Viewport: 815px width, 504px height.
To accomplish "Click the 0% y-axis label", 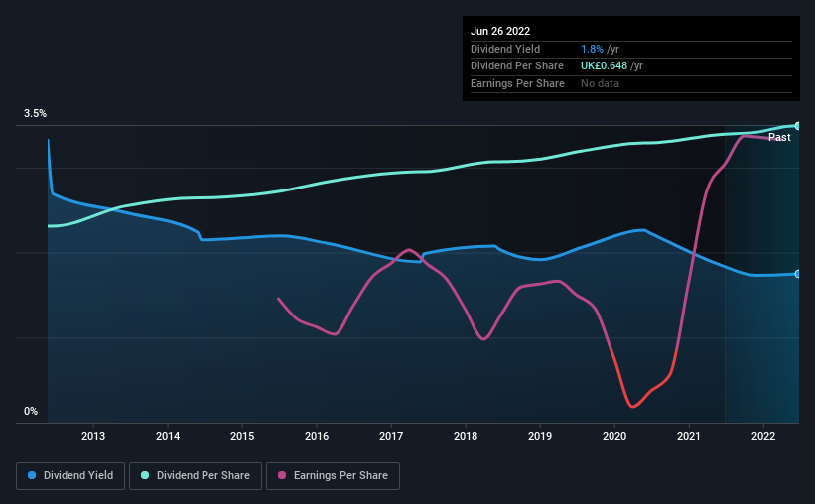I will [31, 411].
